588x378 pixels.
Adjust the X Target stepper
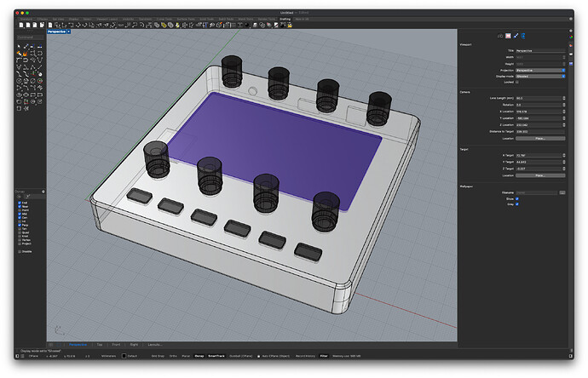[563, 155]
